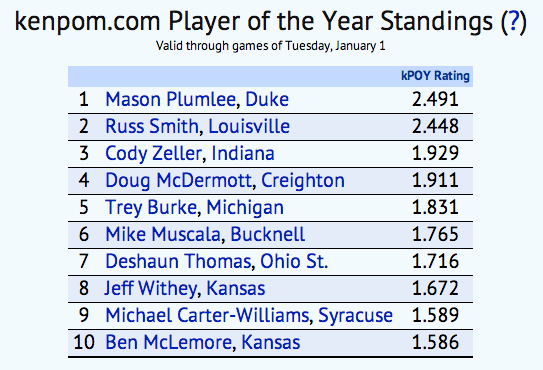Open Mason Plumlee player page
Image resolution: width=543 pixels, height=370 pixels.
[x=170, y=100]
